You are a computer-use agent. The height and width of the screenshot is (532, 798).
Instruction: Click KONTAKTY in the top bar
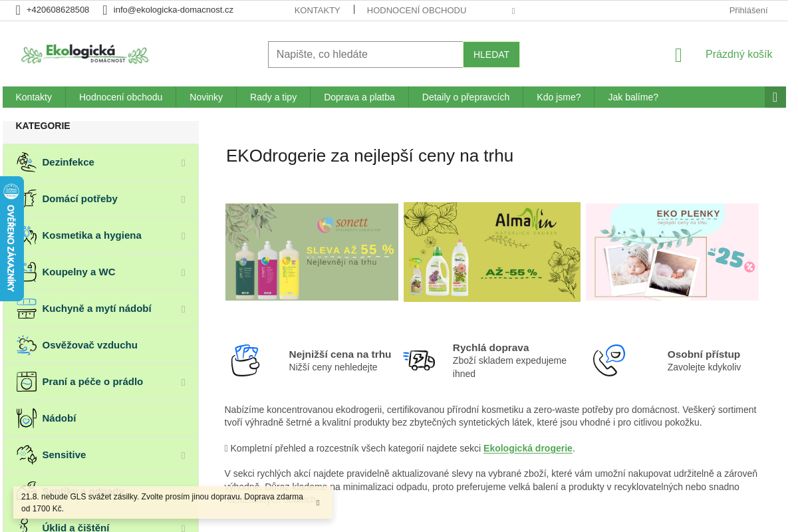pos(317,10)
